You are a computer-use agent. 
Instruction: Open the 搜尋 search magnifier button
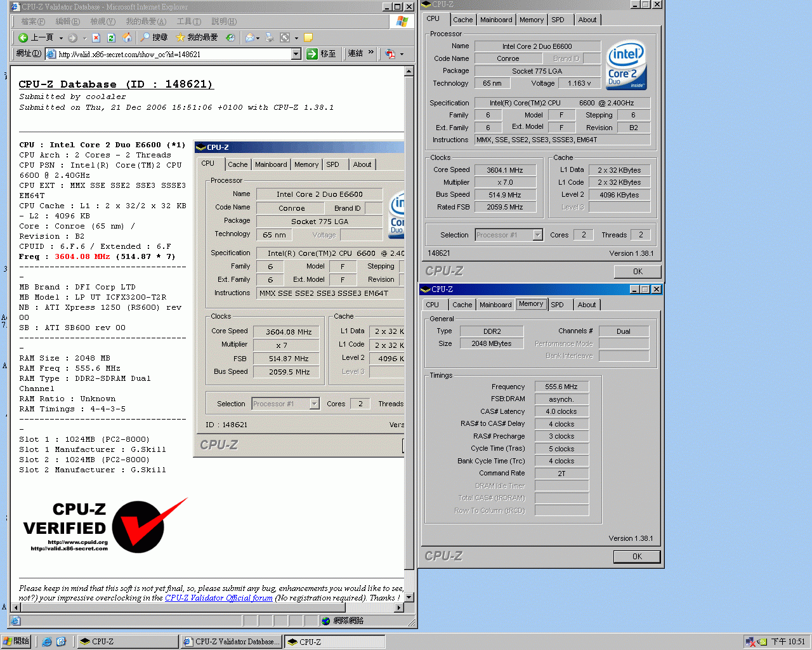[154, 37]
